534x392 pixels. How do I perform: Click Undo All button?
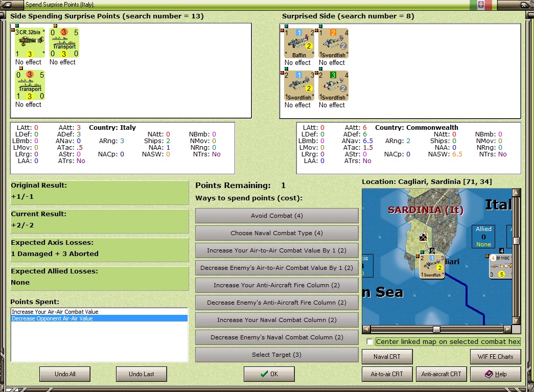(65, 374)
